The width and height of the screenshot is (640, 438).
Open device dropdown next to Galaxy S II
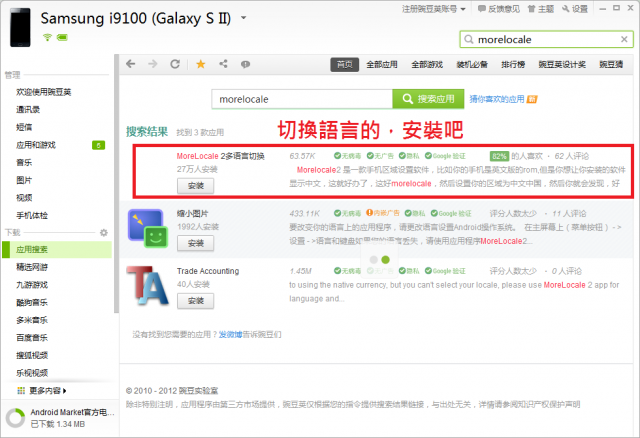point(243,18)
